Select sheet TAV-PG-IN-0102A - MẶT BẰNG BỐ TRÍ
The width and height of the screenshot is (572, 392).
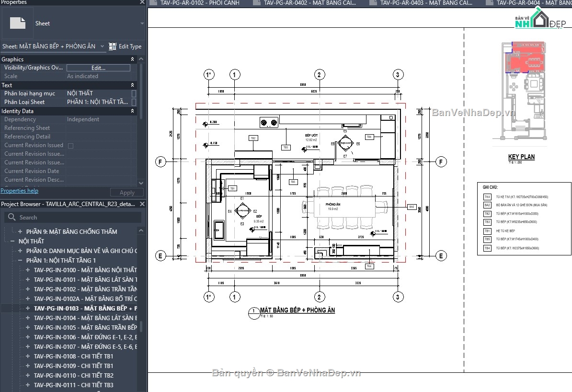[x=85, y=299]
